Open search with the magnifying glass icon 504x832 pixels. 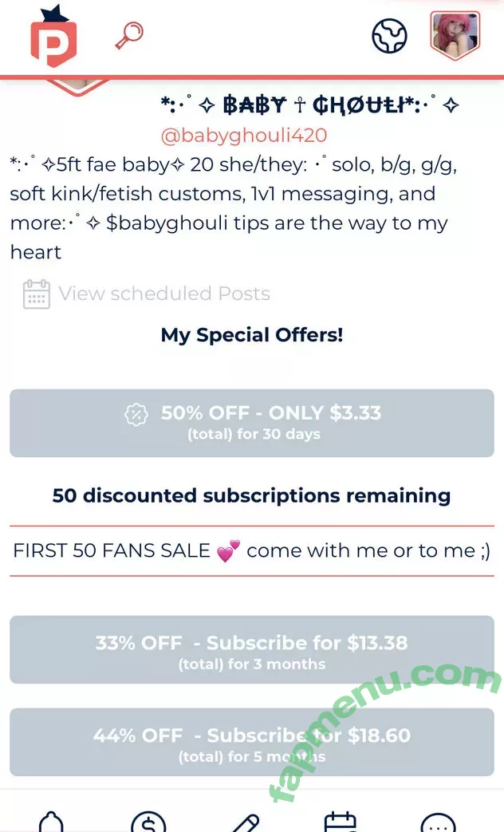point(128,36)
